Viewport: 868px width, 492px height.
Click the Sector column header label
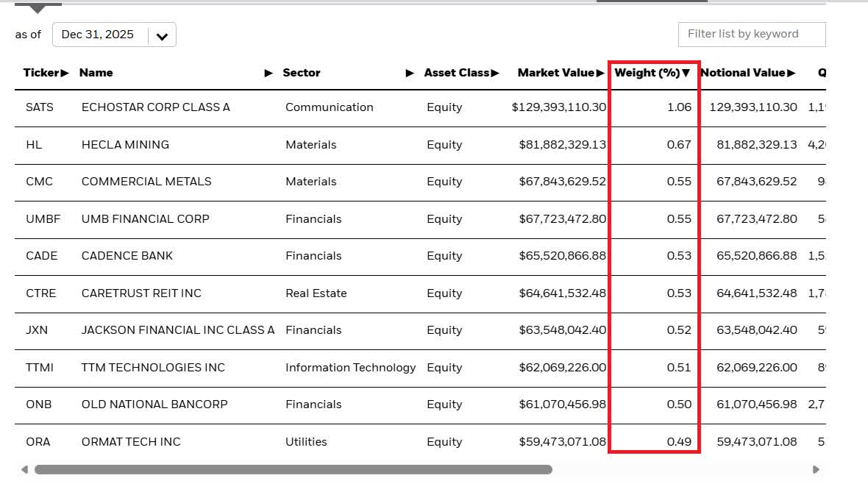(302, 73)
